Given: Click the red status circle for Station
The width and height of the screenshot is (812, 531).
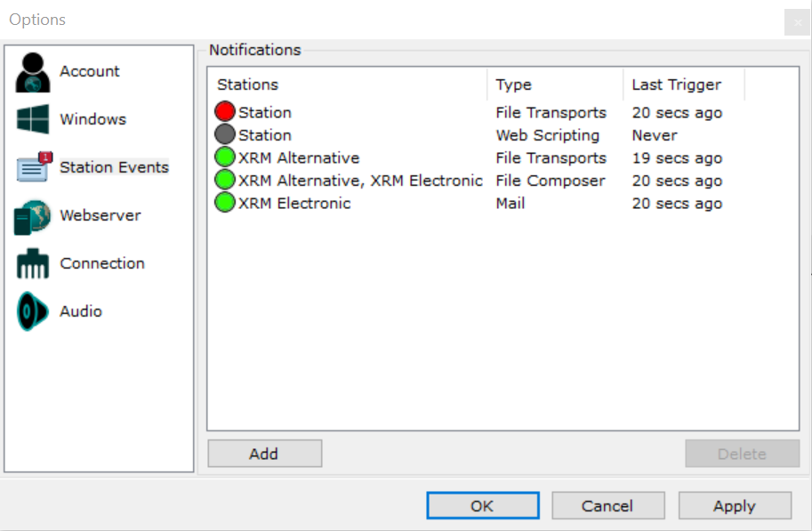Looking at the screenshot, I should point(225,112).
